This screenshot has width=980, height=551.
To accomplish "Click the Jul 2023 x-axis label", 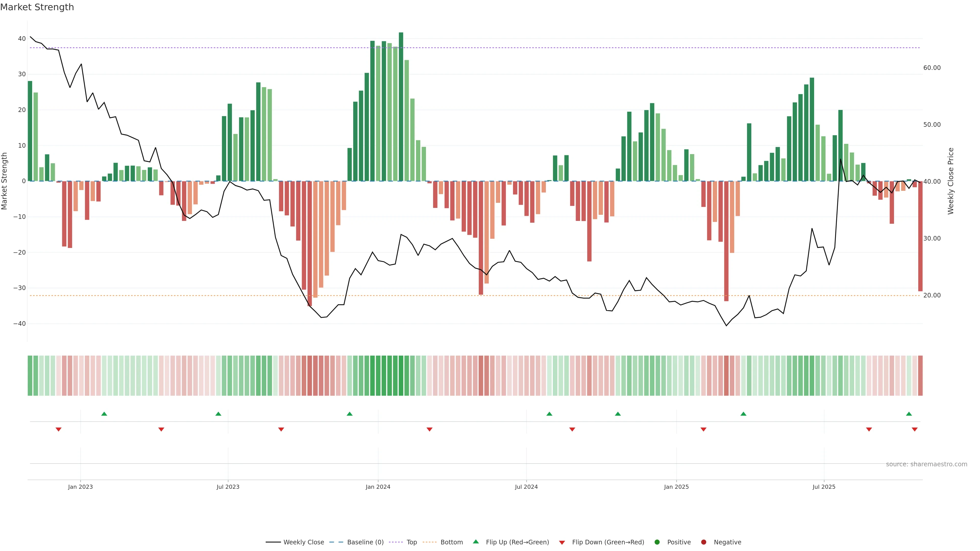I will (228, 487).
